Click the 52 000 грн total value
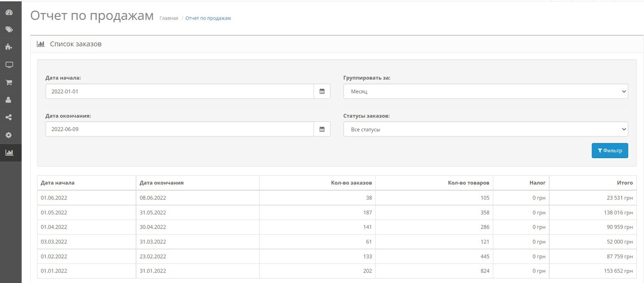Viewport: 644px width, 283px height. pos(620,242)
